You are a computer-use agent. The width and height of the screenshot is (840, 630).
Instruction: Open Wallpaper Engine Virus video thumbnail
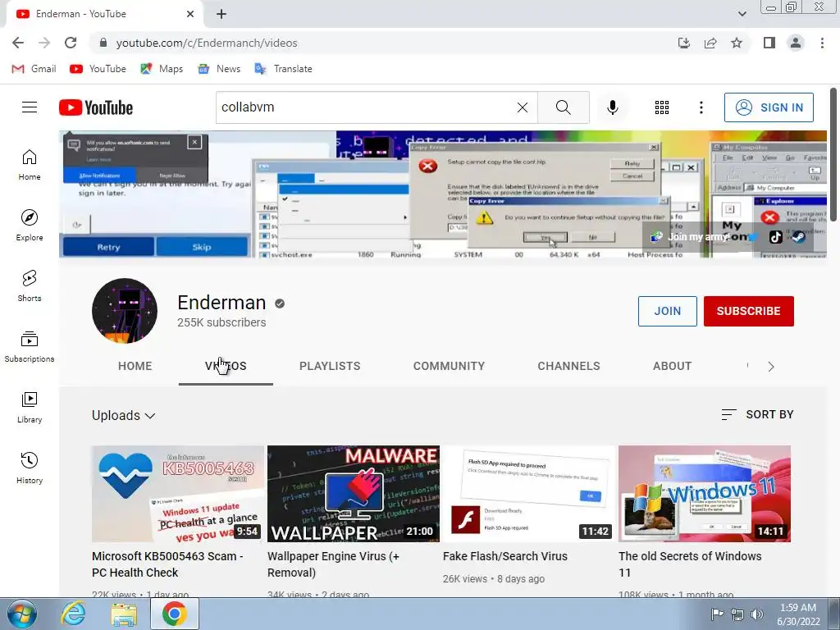pyautogui.click(x=354, y=494)
